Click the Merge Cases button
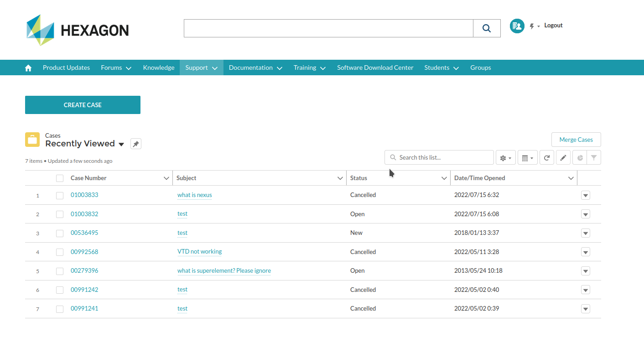 [x=576, y=140]
